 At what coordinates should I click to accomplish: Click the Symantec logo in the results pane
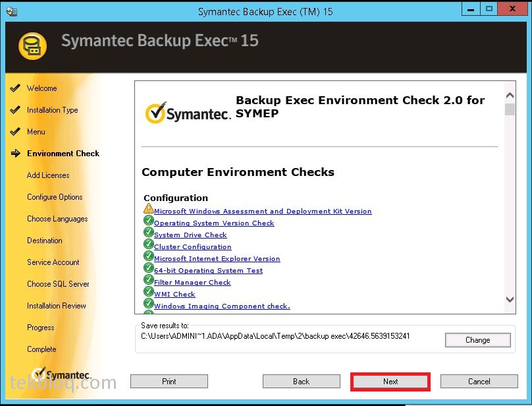click(x=188, y=112)
